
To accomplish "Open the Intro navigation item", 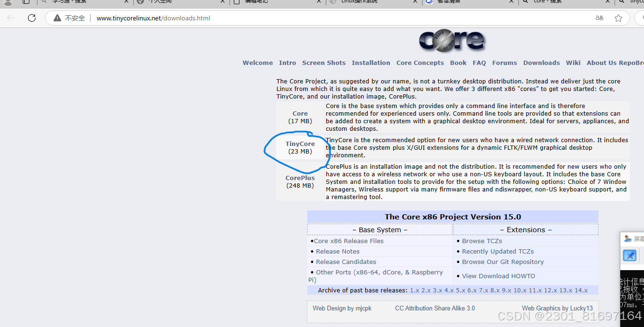I will pyautogui.click(x=287, y=63).
